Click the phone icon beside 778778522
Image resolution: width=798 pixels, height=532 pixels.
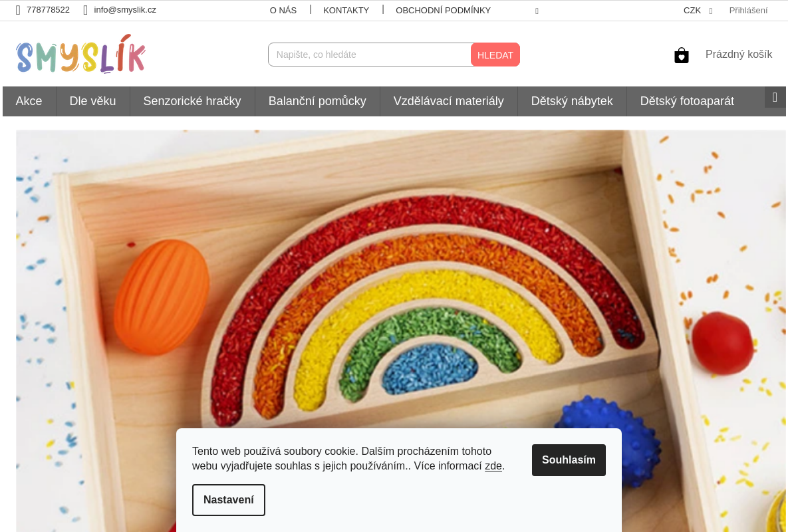point(18,10)
